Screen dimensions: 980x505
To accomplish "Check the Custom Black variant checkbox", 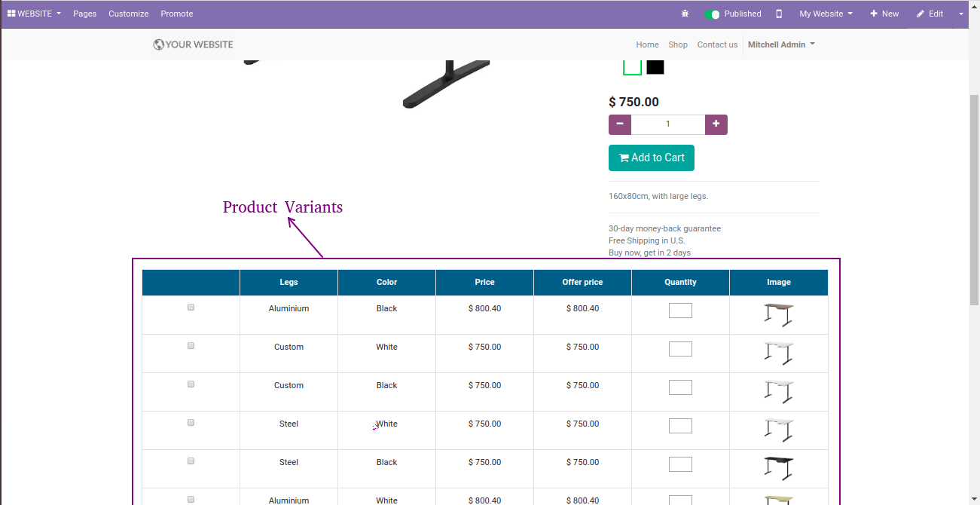I will coord(191,384).
